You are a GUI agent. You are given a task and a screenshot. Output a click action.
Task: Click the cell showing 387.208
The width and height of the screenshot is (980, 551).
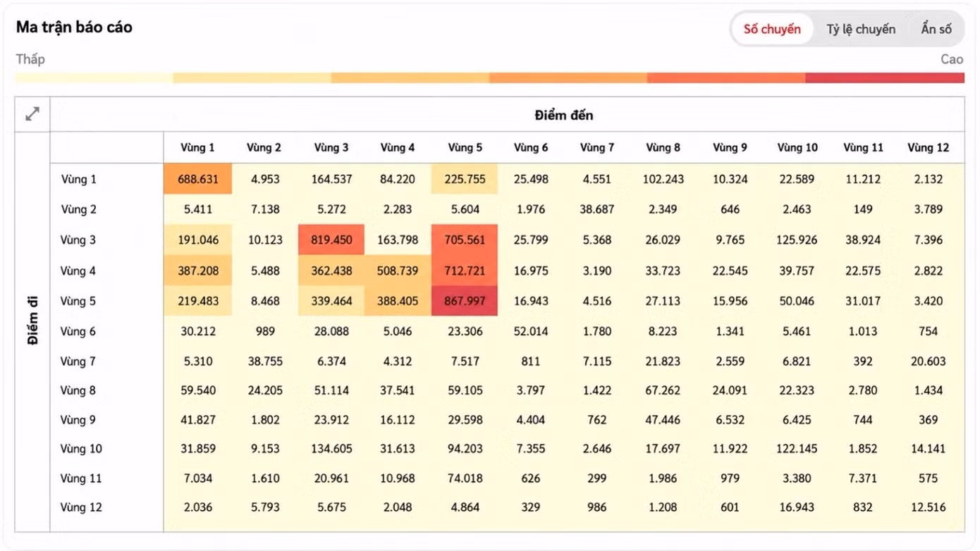197,271
